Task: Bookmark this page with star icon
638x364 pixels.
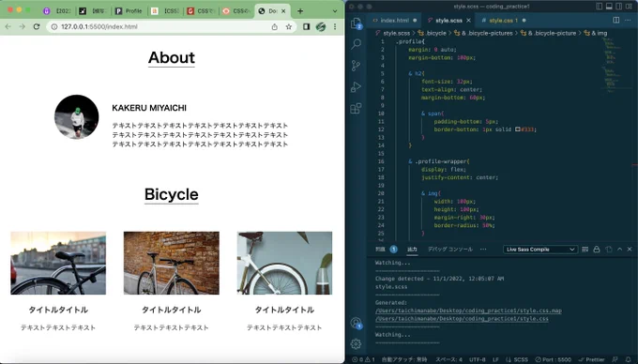Action: [288, 26]
